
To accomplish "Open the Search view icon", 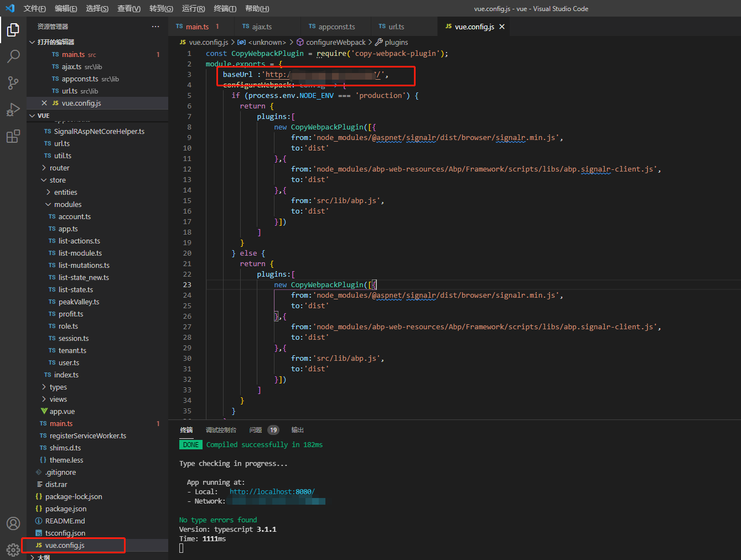I will coord(13,56).
